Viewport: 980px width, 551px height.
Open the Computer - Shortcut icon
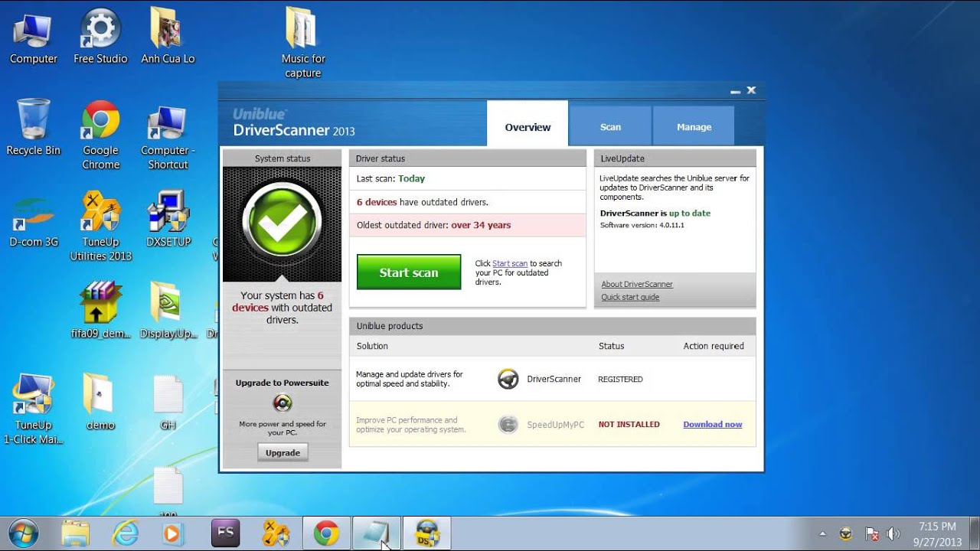(x=168, y=135)
